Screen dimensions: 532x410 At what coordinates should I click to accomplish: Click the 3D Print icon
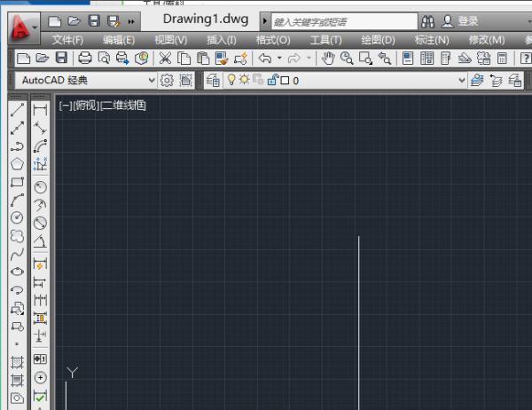coord(142,58)
